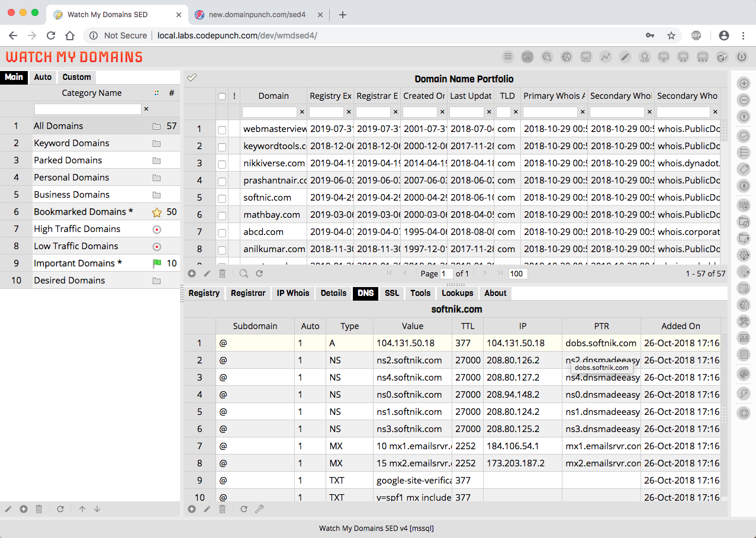Click the line chart icon in top toolbar

coord(605,57)
